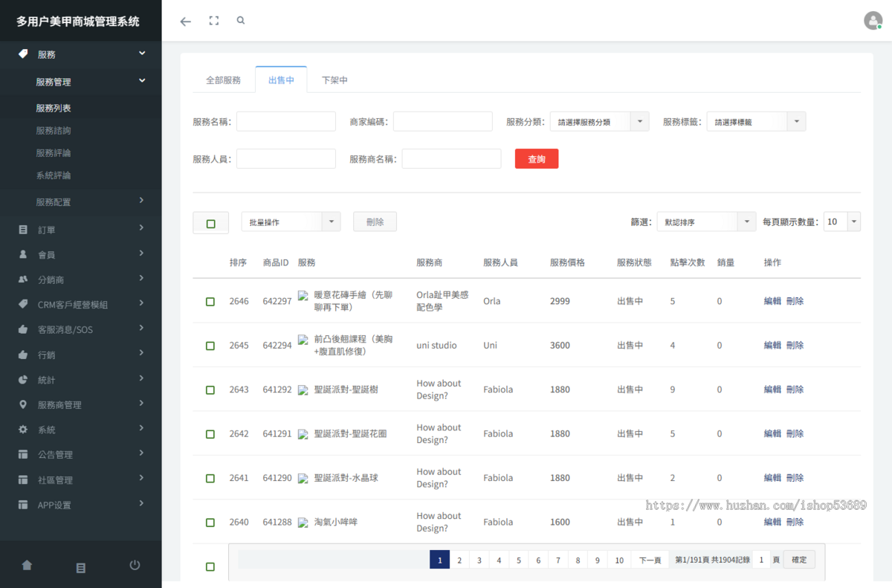Click the CRM客戶經營模組 tag icon
This screenshot has width=892, height=588.
23,304
